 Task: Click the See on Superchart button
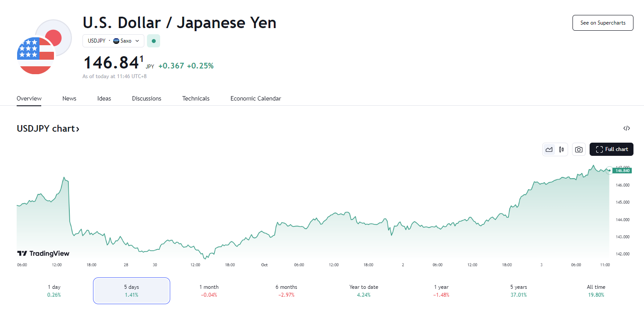(x=603, y=22)
